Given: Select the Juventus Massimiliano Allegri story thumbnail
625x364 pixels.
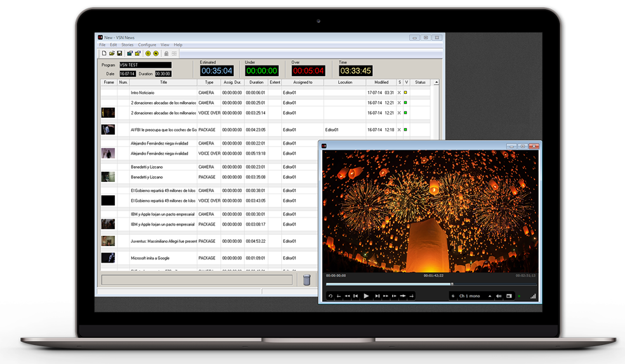Looking at the screenshot, I should point(108,241).
